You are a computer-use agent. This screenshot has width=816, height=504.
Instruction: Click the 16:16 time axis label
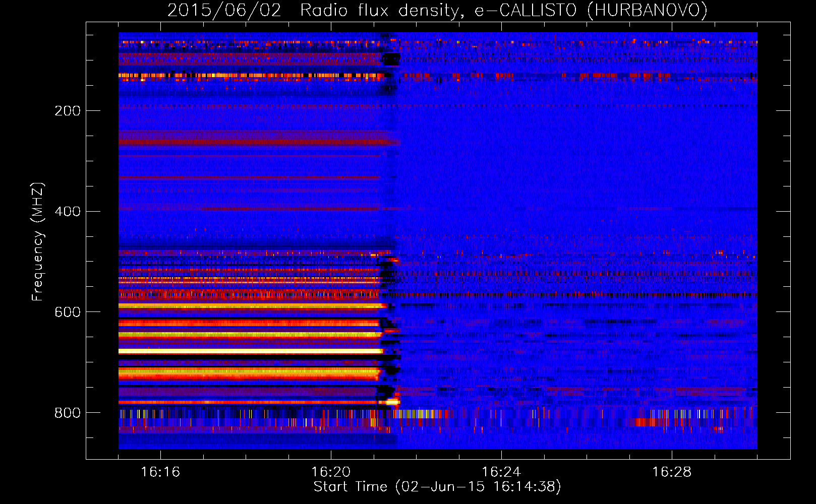pyautogui.click(x=160, y=472)
